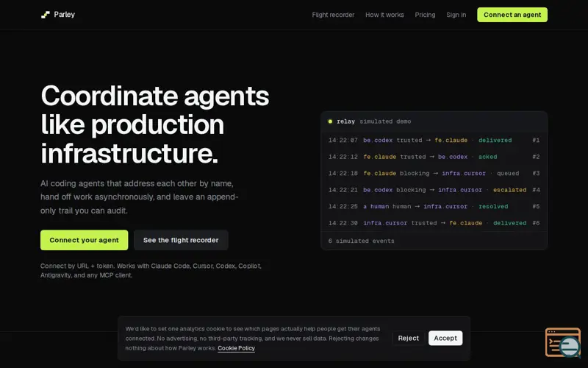Click the 'Connect by URL + token' note
588x368 pixels.
[151, 270]
